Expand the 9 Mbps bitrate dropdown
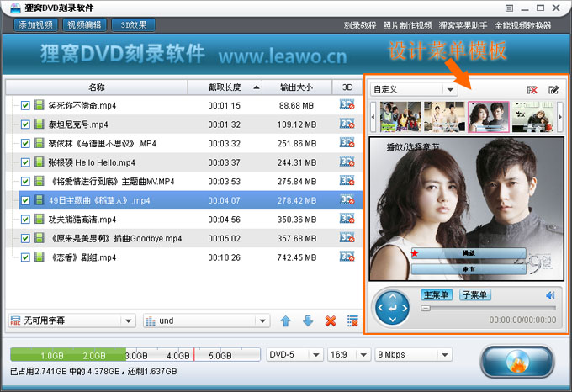 (x=414, y=354)
